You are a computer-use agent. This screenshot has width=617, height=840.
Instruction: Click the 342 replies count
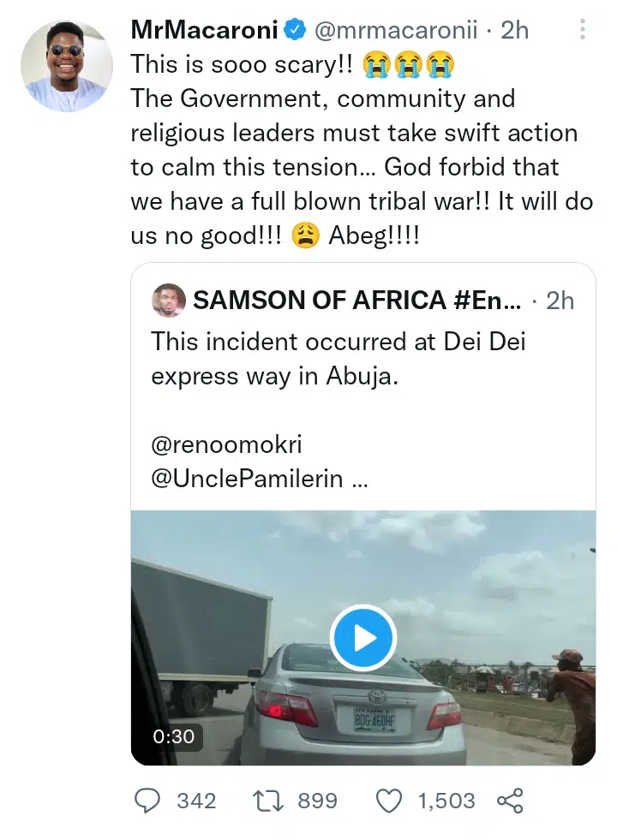196,801
